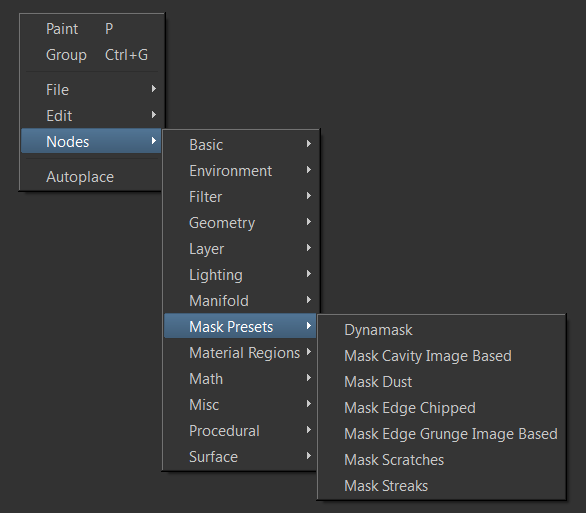Select Mask Edge Chipped preset
The height and width of the screenshot is (513, 586).
442,408
